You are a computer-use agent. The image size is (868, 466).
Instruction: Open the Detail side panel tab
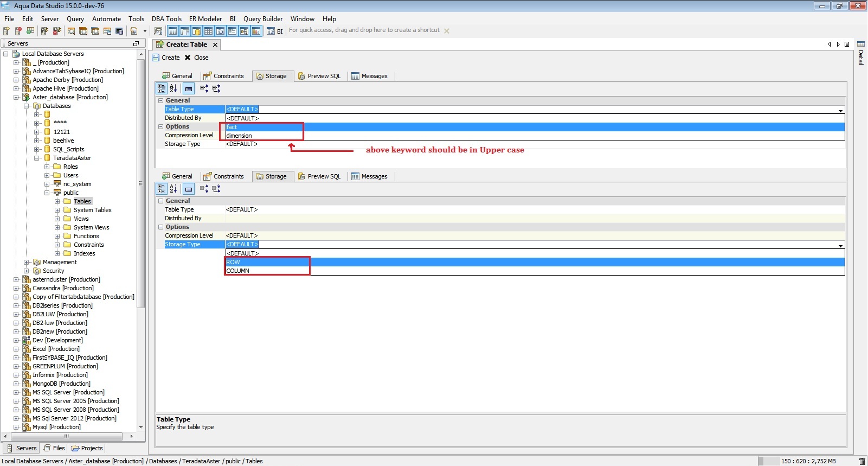(860, 53)
